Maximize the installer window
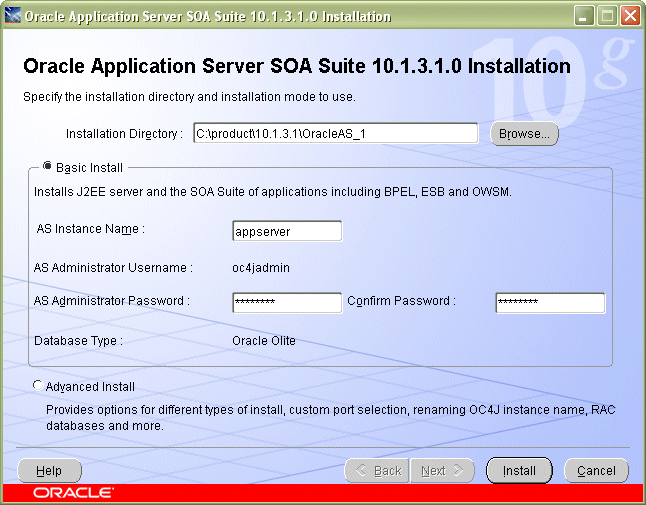Image resolution: width=646 pixels, height=505 pixels. pyautogui.click(x=607, y=16)
